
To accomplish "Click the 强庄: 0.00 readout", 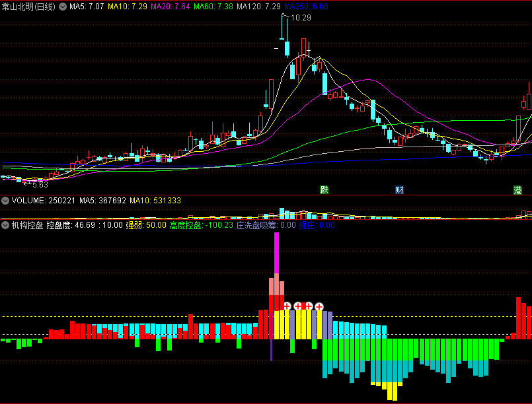I will (317, 225).
